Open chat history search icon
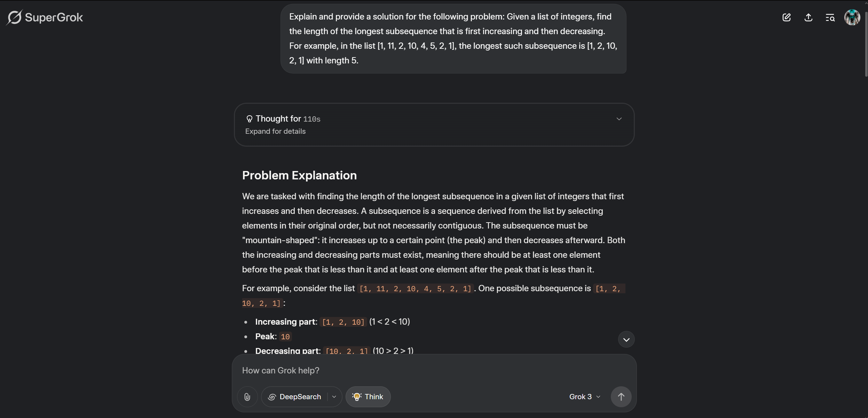Screen dimensions: 868x418 (x=830, y=17)
